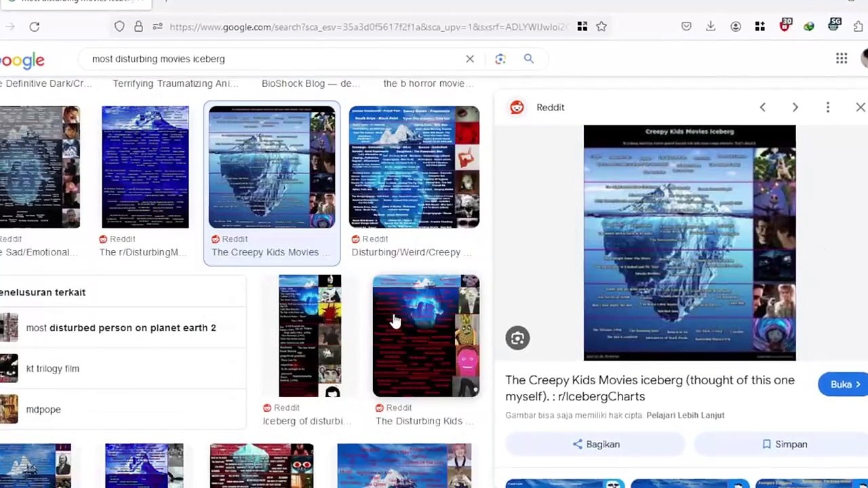The width and height of the screenshot is (868, 488).
Task: Click the green globe extension icon
Action: (x=809, y=26)
